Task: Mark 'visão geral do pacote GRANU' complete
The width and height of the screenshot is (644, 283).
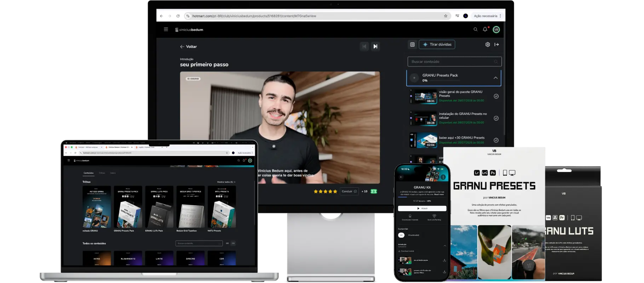Action: [x=496, y=96]
